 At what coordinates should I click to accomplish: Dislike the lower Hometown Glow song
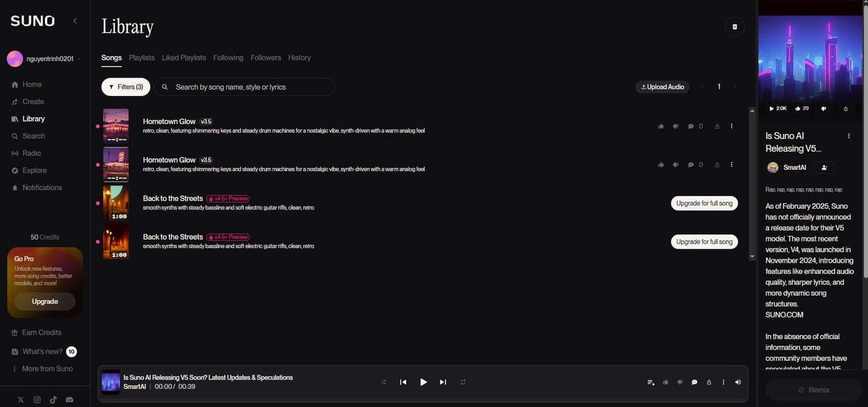point(675,165)
